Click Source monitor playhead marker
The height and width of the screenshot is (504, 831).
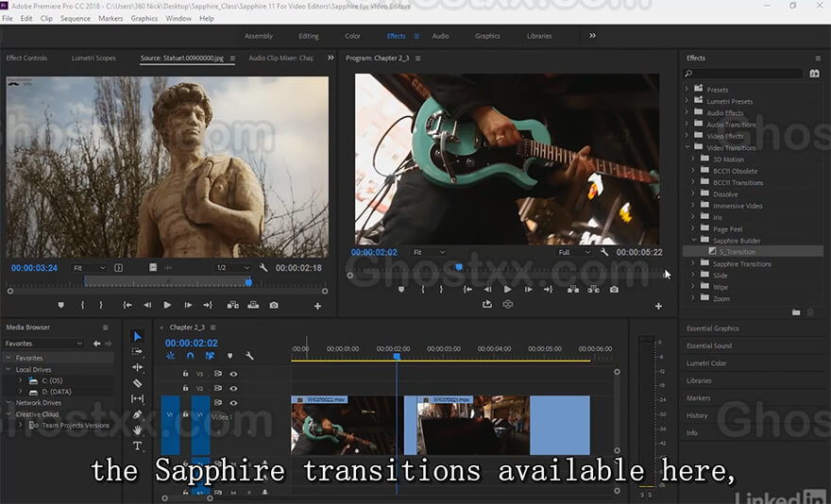click(x=248, y=282)
